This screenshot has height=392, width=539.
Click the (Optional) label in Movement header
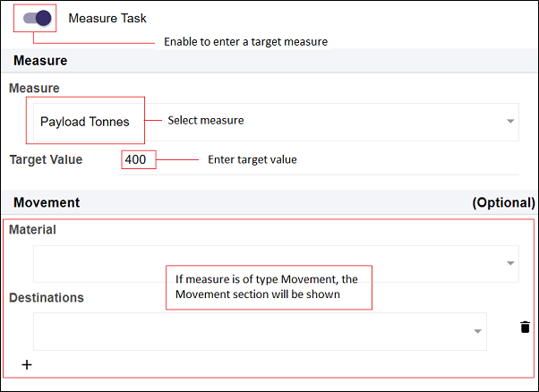(503, 202)
